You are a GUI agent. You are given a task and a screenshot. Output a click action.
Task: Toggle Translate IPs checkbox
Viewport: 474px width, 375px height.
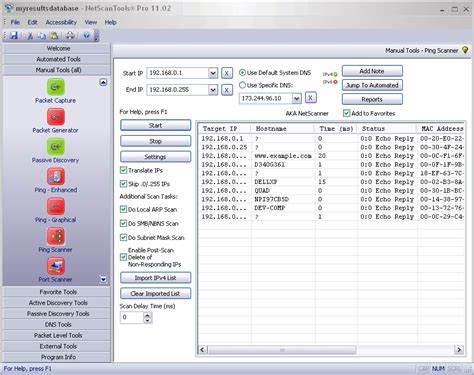pyautogui.click(x=123, y=170)
